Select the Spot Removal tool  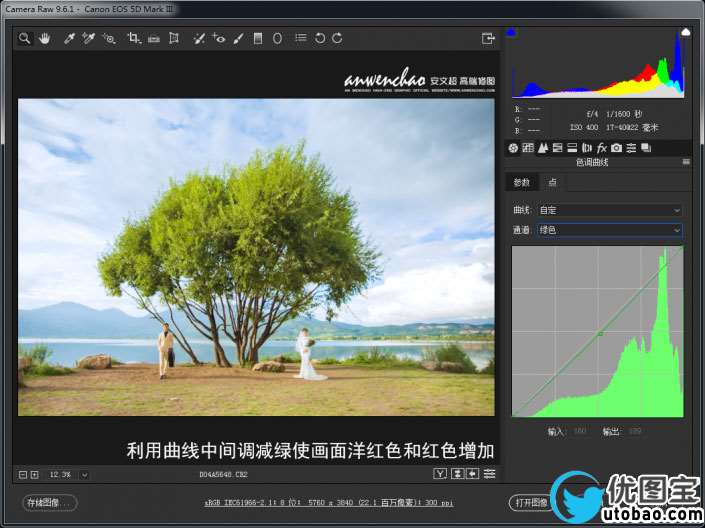click(199, 39)
